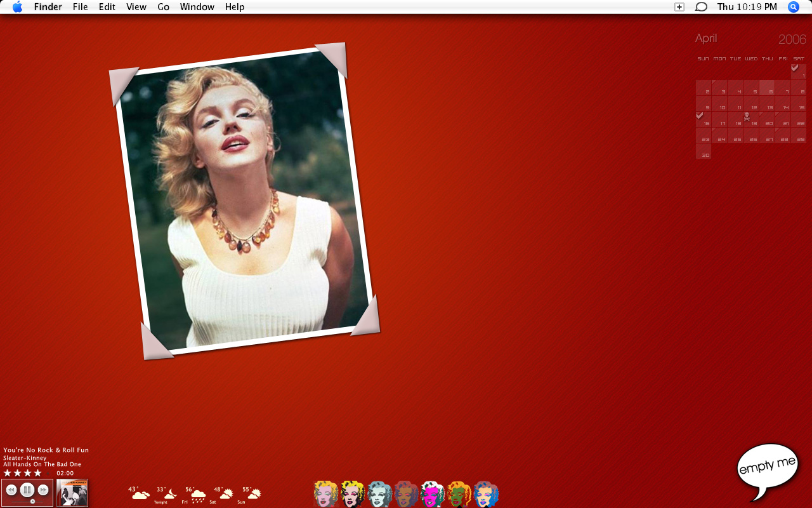The height and width of the screenshot is (508, 812).
Task: Set song rating to four stars
Action: point(37,473)
